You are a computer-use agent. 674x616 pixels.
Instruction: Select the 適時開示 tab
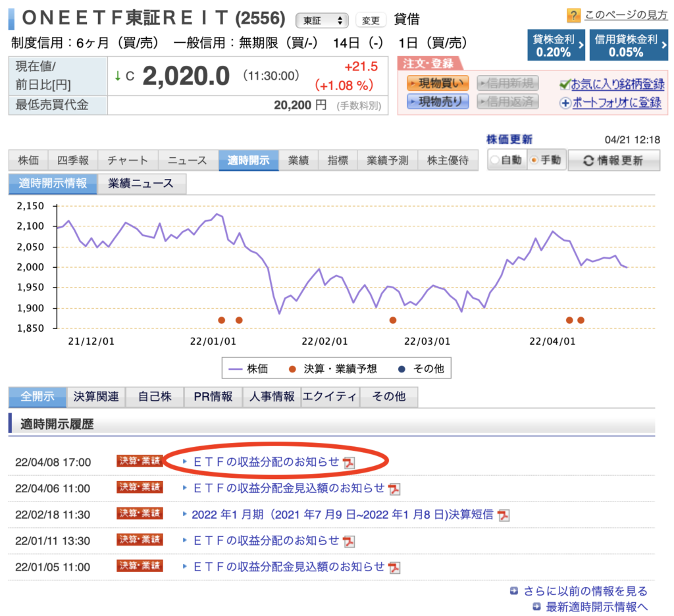pos(248,161)
